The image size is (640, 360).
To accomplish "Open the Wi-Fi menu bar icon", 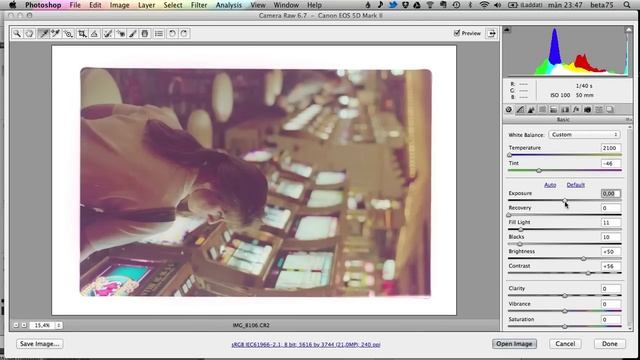I will click(x=484, y=5).
